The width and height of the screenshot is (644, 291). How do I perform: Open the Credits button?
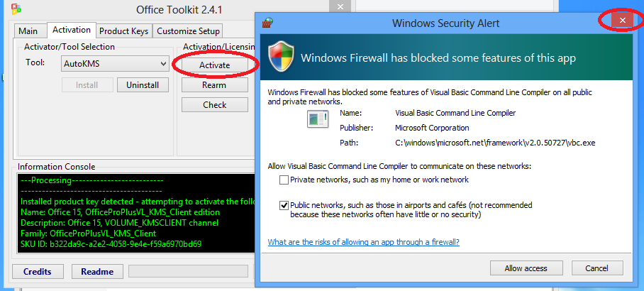click(38, 272)
